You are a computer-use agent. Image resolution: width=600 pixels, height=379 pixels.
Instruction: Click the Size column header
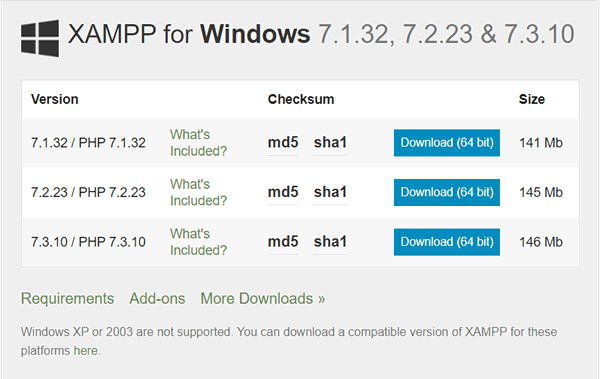[x=532, y=100]
